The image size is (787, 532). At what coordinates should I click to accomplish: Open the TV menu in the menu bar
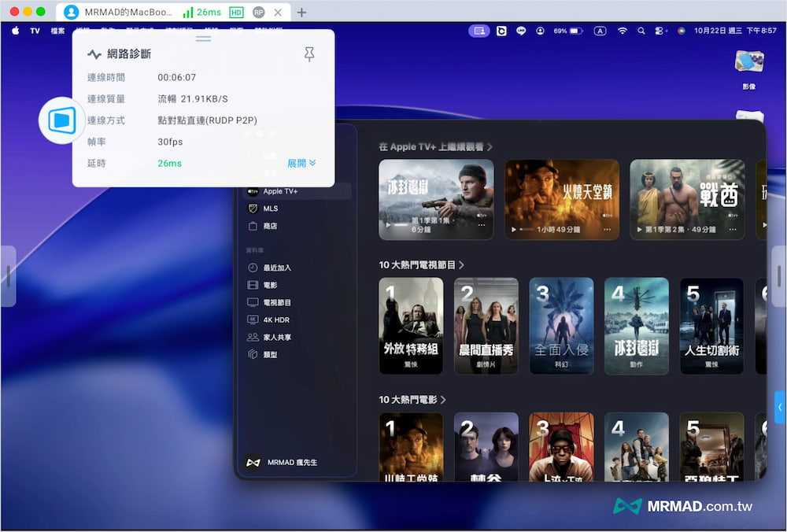point(35,31)
